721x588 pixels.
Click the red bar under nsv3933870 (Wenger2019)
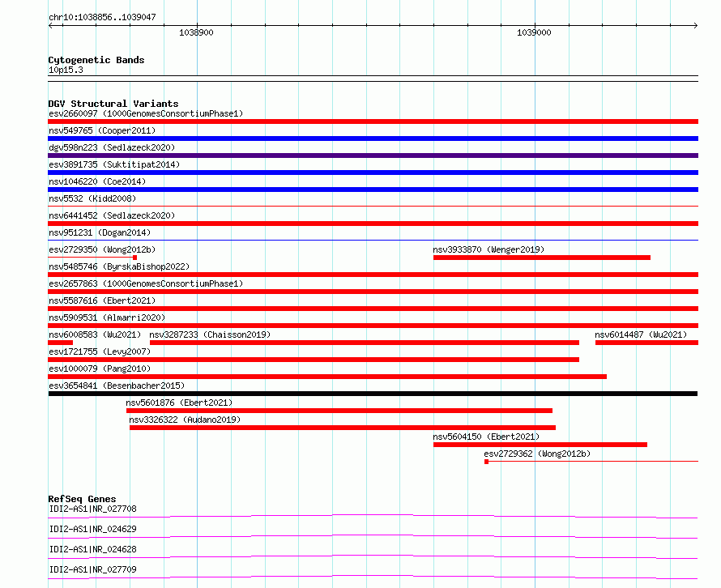pyautogui.click(x=542, y=258)
